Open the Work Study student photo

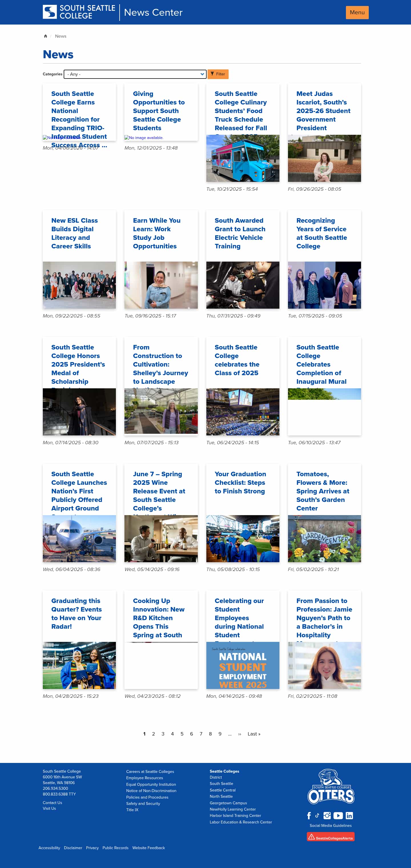[x=161, y=285]
